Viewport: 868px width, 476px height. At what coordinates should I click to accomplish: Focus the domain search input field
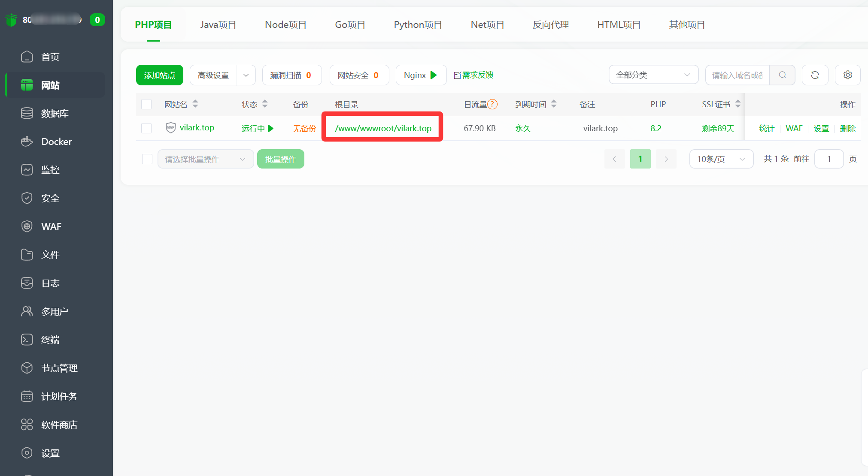point(737,75)
